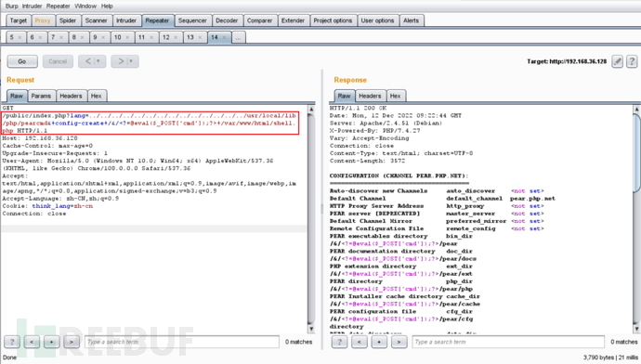The image size is (641, 364).
Task: Edit target with the pencil icon
Action: tap(617, 61)
